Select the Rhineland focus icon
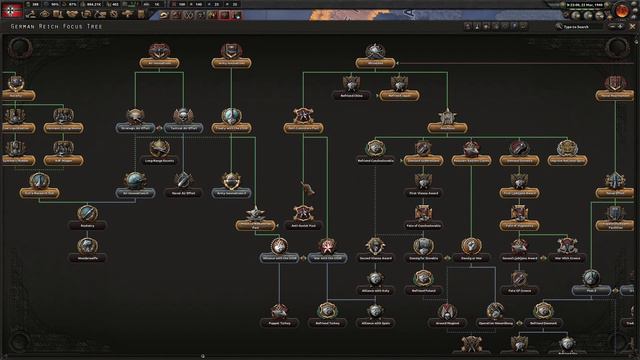Viewport: 640px width, 360px height. pyautogui.click(x=376, y=51)
